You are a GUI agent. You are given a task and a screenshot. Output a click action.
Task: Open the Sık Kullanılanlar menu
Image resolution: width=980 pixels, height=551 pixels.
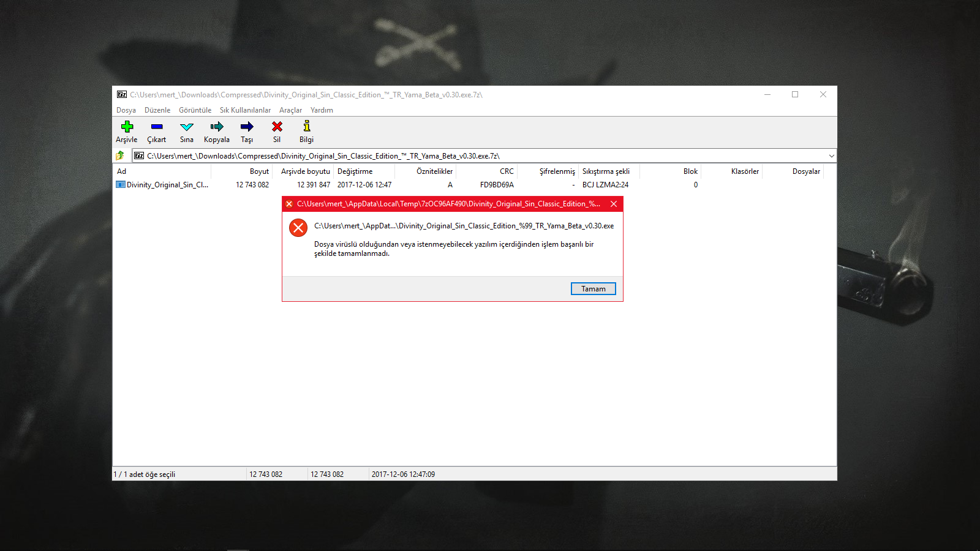click(245, 110)
